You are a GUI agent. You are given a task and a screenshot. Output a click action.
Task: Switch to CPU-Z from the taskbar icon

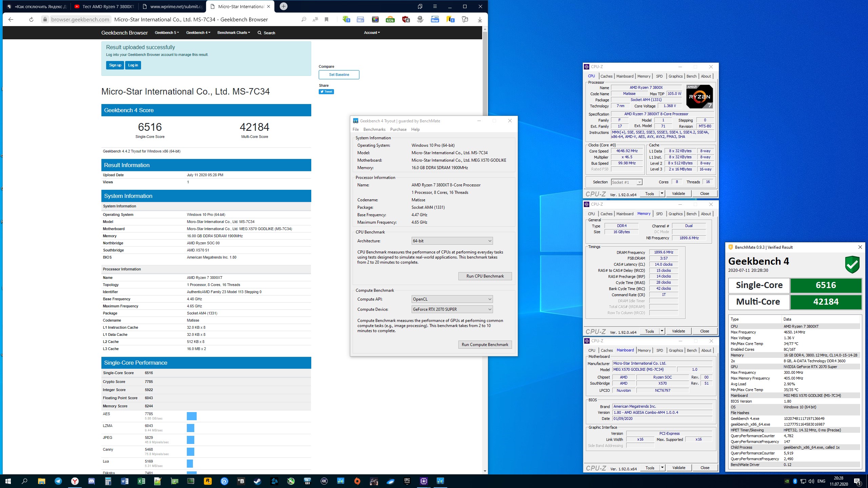(x=424, y=481)
